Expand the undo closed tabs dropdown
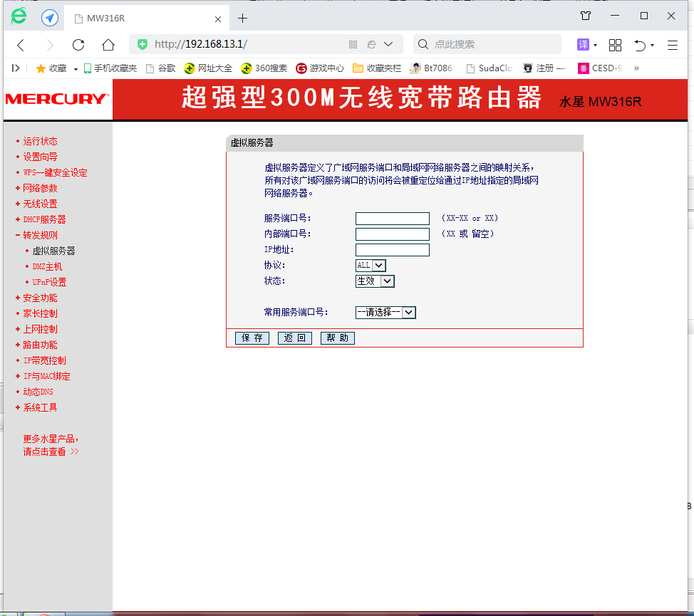This screenshot has height=616, width=694. click(653, 46)
